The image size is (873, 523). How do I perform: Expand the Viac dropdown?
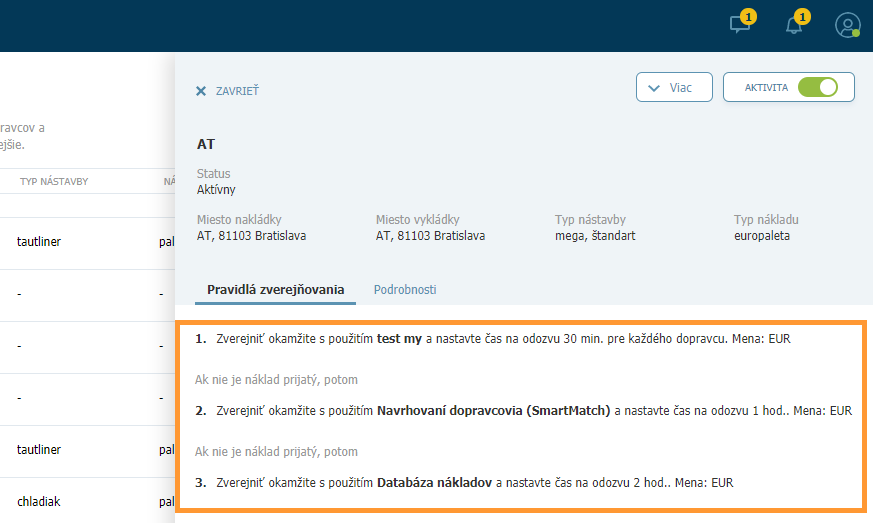click(x=674, y=87)
